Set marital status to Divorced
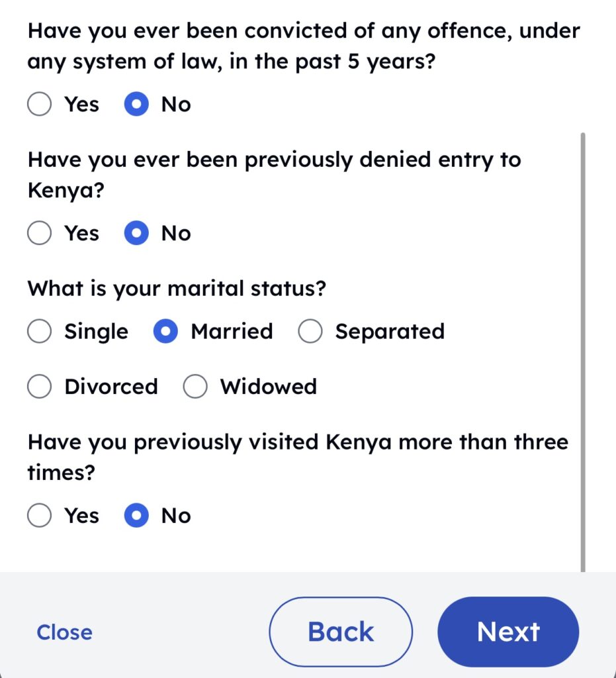 click(40, 387)
